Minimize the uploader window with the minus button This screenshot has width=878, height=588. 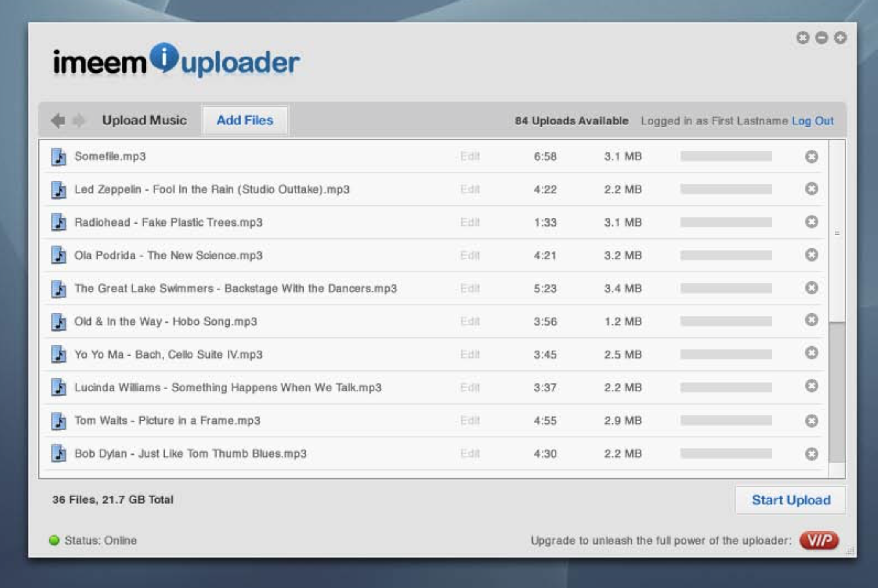[x=821, y=38]
